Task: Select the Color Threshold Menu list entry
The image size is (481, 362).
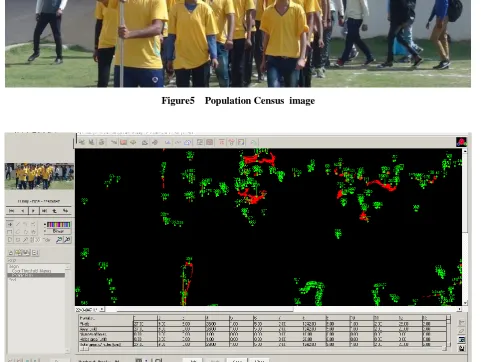Action: click(x=31, y=271)
